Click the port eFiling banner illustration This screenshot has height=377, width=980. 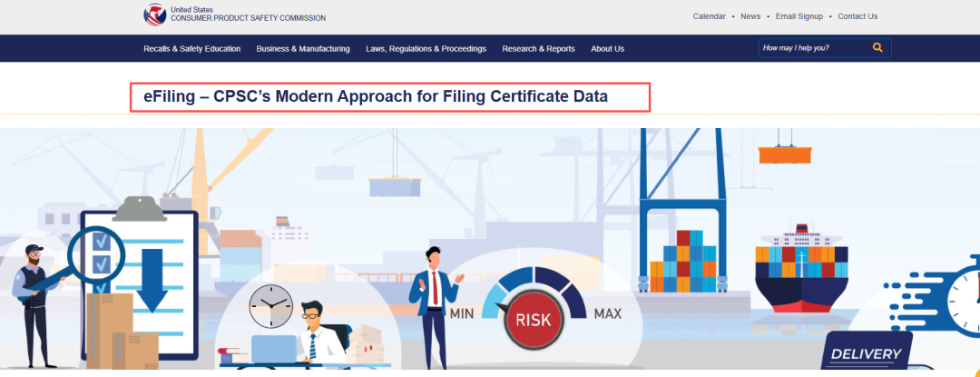click(490, 249)
